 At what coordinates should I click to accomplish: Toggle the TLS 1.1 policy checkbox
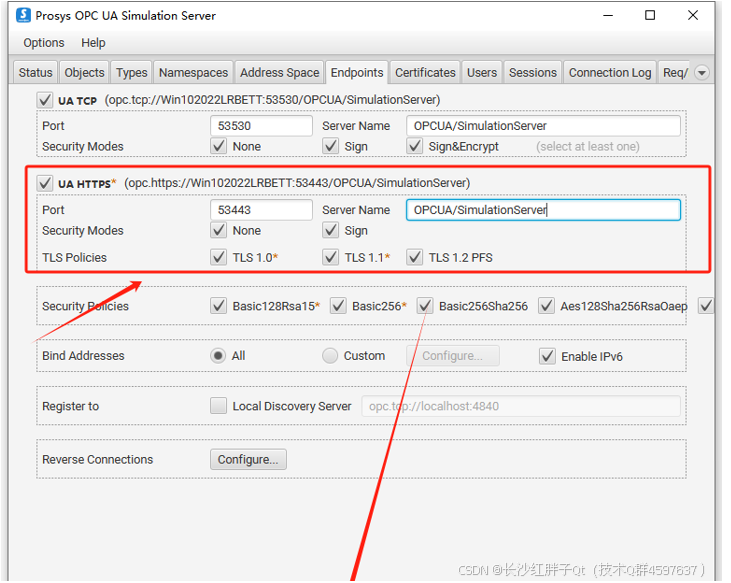tap(331, 257)
